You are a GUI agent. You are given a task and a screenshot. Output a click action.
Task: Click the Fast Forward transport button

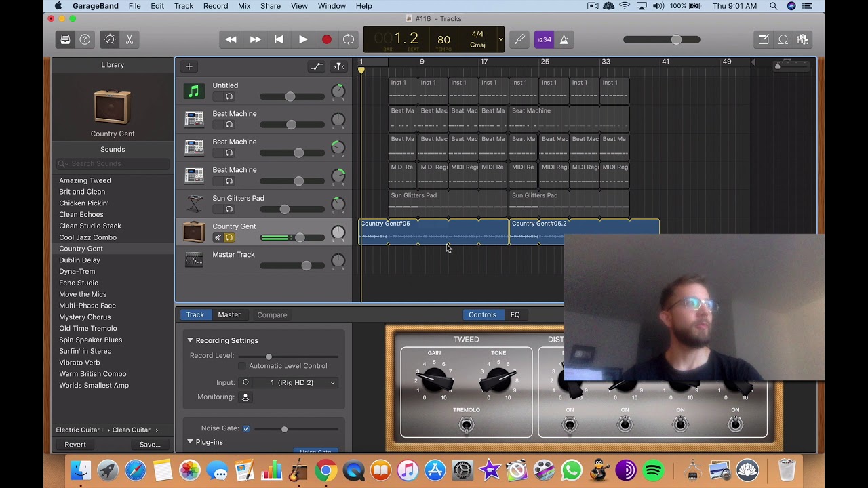[x=255, y=39]
